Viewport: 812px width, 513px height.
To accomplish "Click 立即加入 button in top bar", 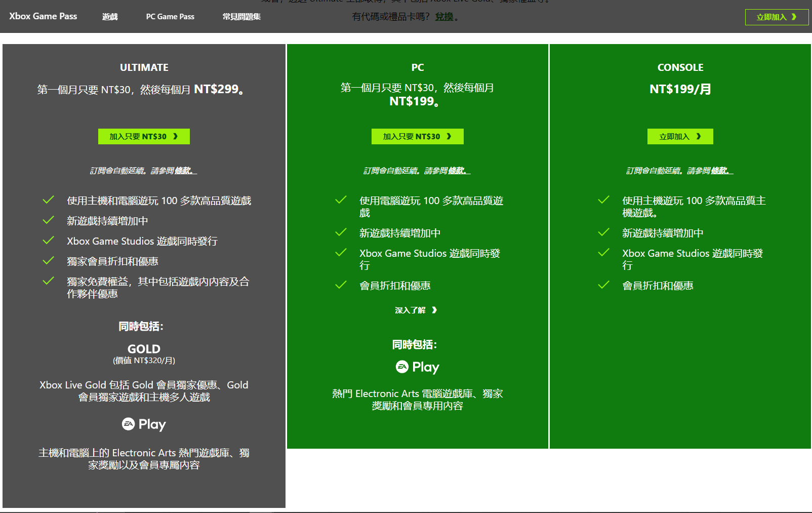I will click(777, 17).
